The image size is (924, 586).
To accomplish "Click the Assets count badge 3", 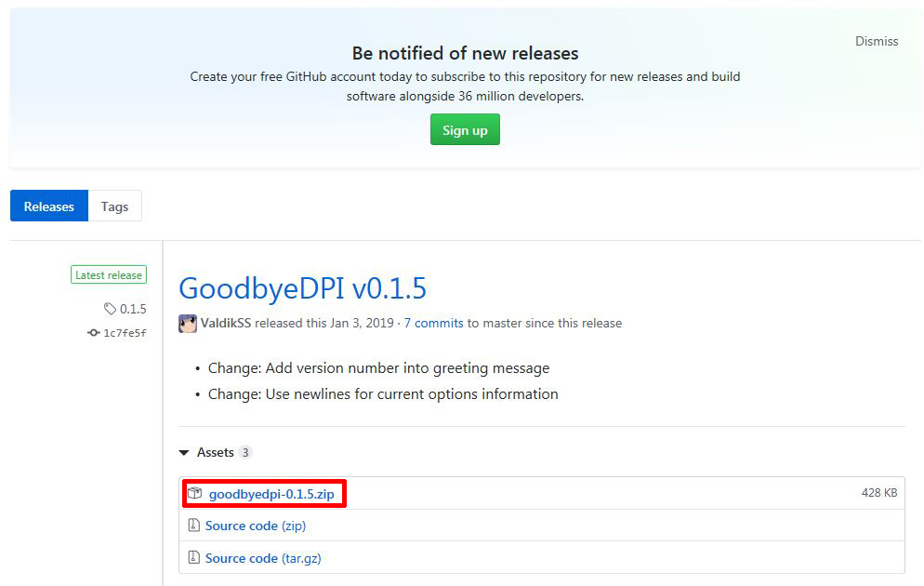I will tap(245, 452).
